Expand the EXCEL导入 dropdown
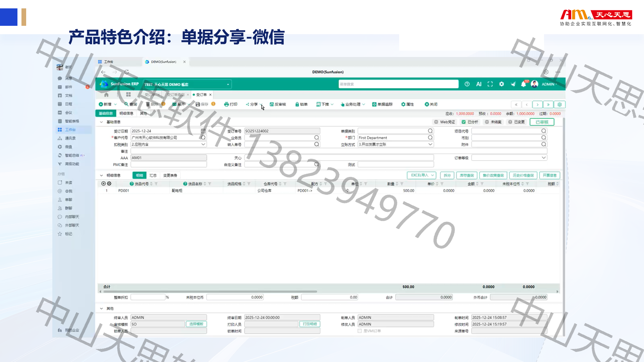This screenshot has height=362, width=644. [x=433, y=175]
